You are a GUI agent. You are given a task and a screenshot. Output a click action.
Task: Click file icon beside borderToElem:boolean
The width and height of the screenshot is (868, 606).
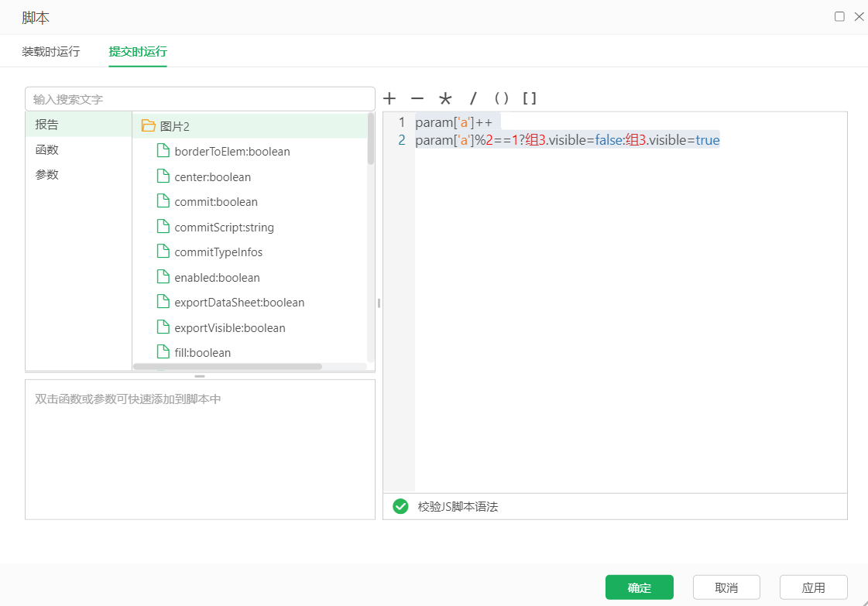tap(163, 150)
